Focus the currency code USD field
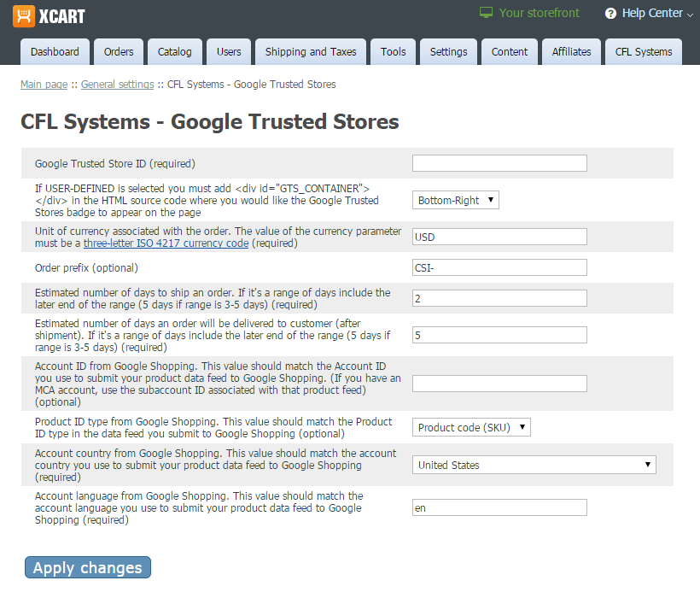700x592 pixels. (499, 237)
